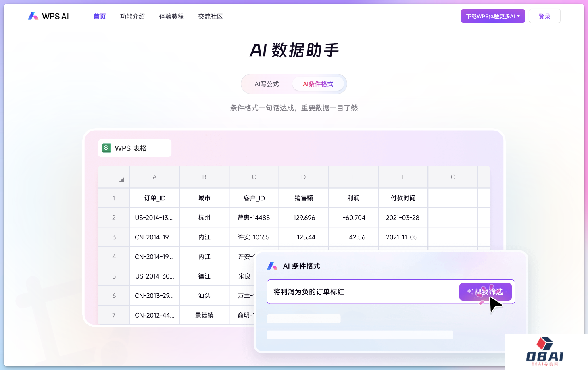588x370 pixels.
Task: Click cell 曾惠-14485
Action: (x=254, y=218)
